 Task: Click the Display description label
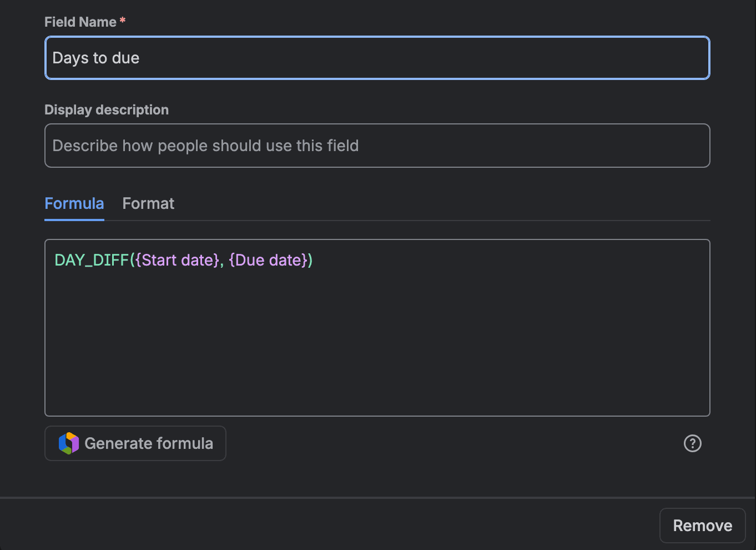coord(107,110)
